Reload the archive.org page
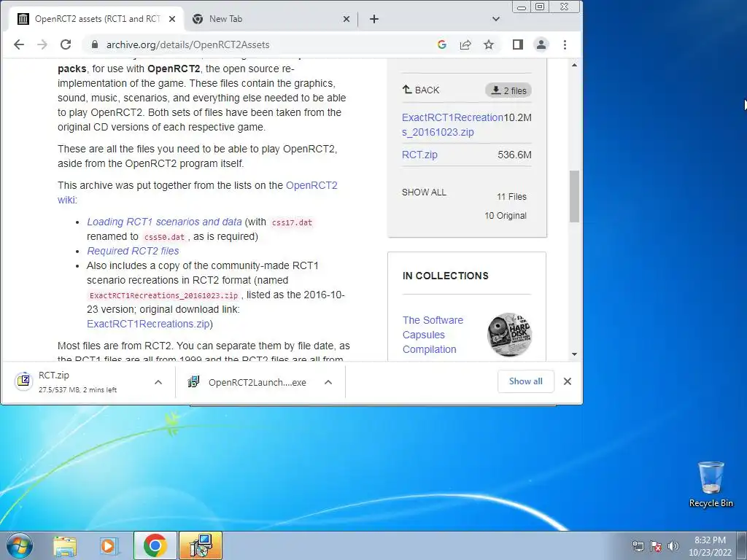747x560 pixels. click(66, 44)
